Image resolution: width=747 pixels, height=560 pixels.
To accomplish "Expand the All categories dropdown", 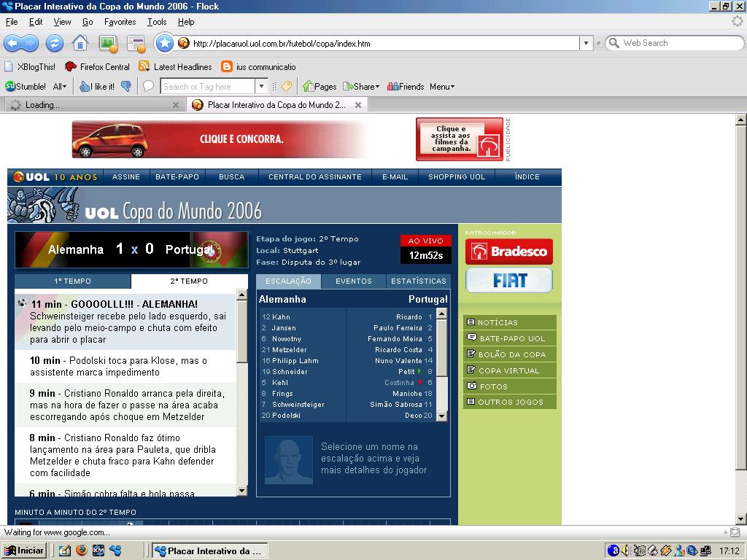I will click(x=60, y=86).
